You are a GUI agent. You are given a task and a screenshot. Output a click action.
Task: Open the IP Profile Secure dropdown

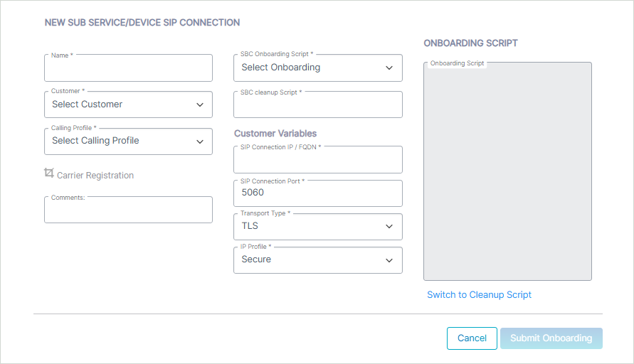318,260
